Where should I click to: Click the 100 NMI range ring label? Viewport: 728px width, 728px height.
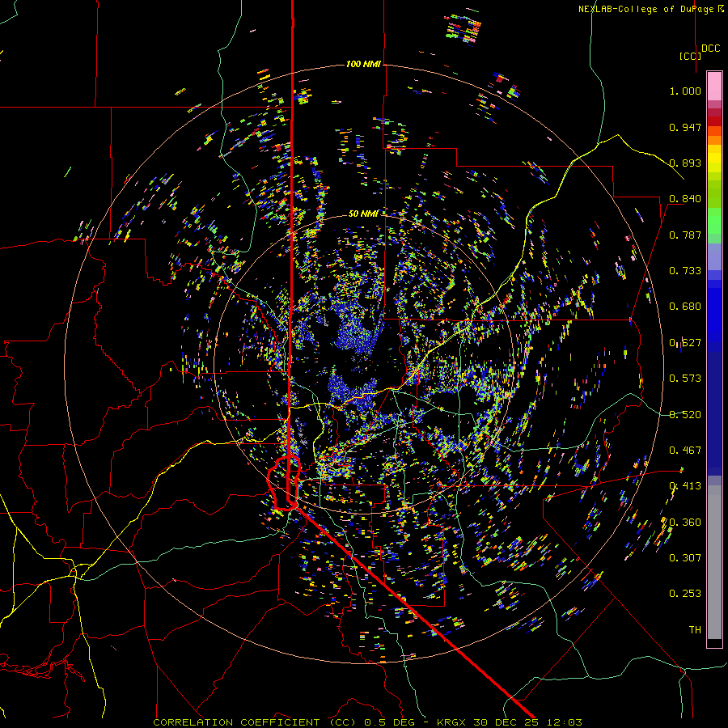coord(363,64)
